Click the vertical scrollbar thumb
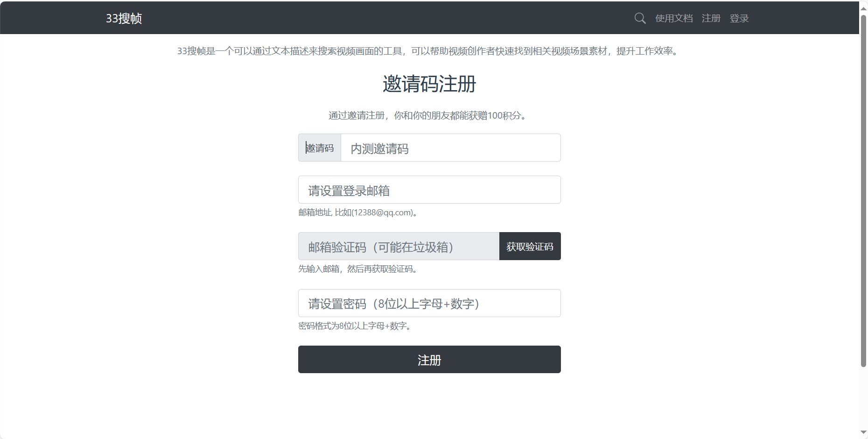868x439 pixels. tap(863, 187)
